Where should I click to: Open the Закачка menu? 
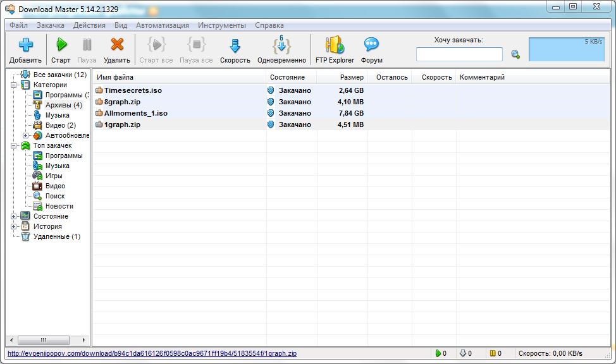pos(51,25)
